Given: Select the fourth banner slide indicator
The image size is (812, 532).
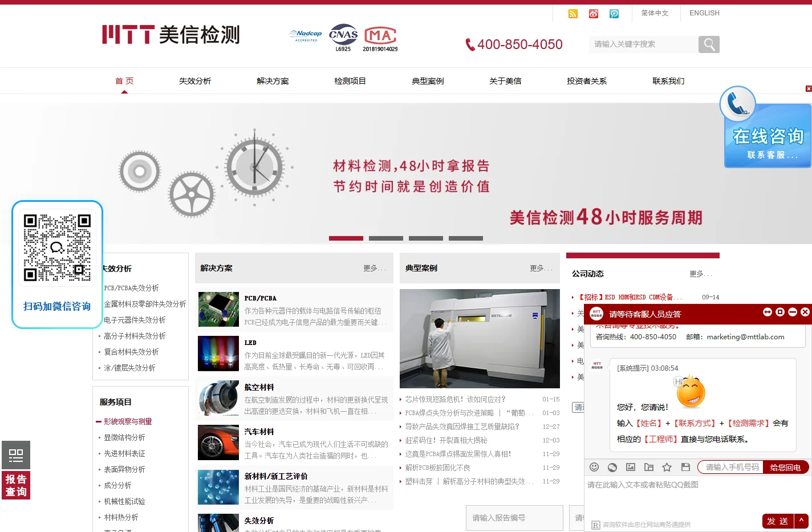Looking at the screenshot, I should point(466,238).
